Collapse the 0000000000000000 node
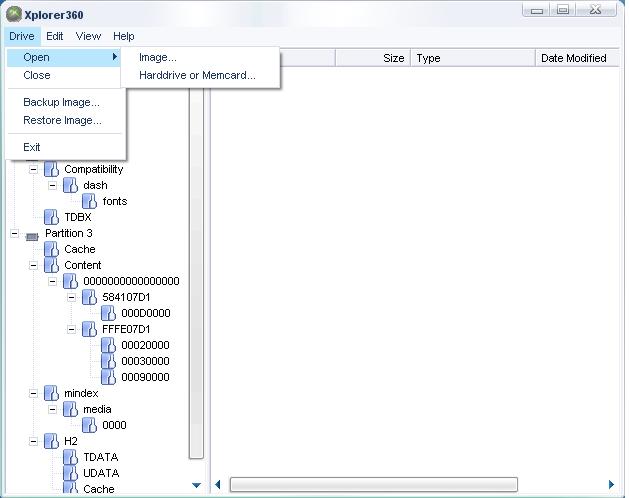 click(x=53, y=281)
